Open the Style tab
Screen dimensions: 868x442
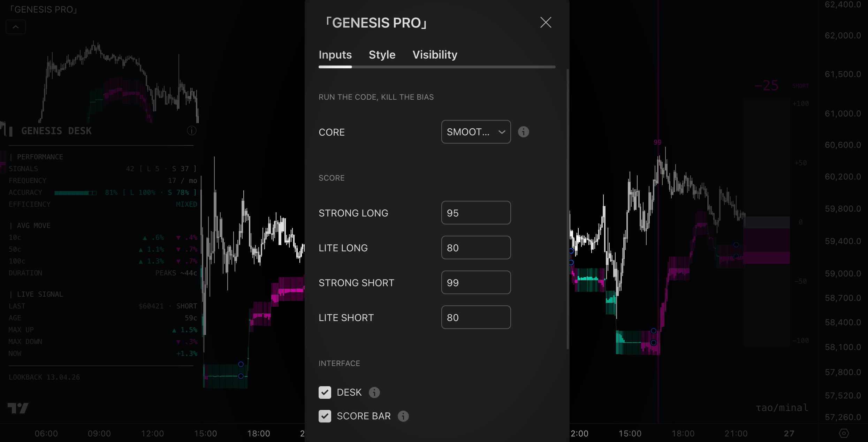(382, 55)
